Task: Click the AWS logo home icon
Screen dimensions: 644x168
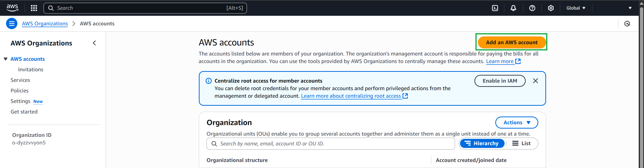Action: pos(12,8)
